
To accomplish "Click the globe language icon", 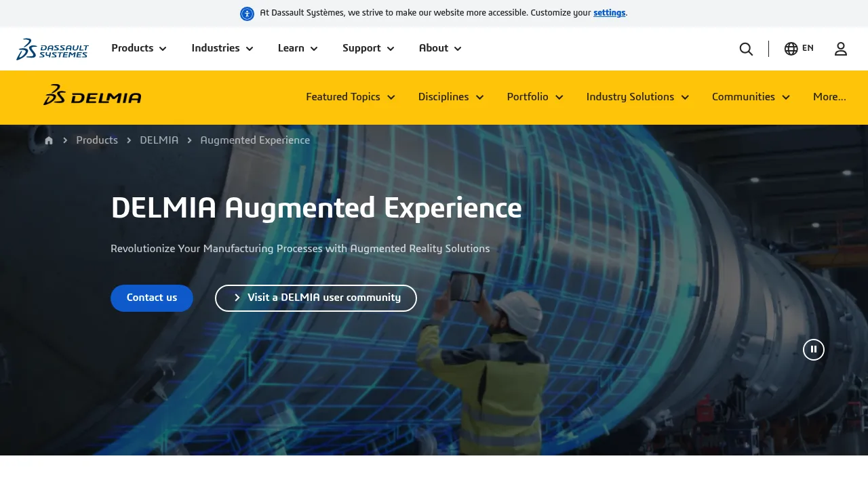I will pyautogui.click(x=791, y=49).
